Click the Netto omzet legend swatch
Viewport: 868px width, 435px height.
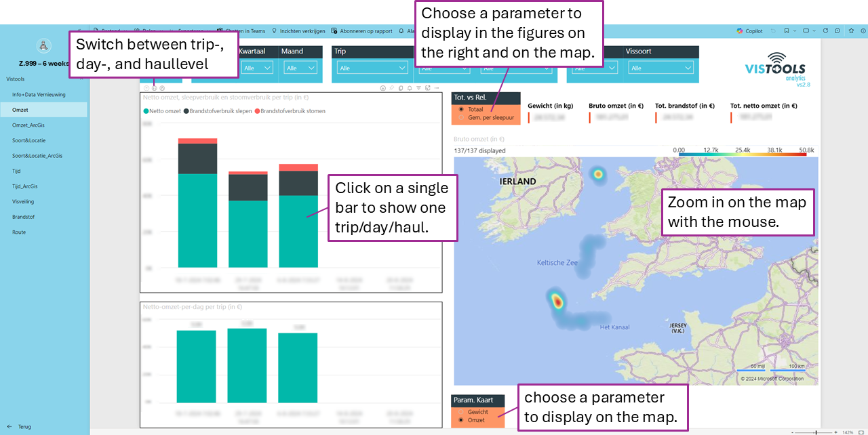146,111
